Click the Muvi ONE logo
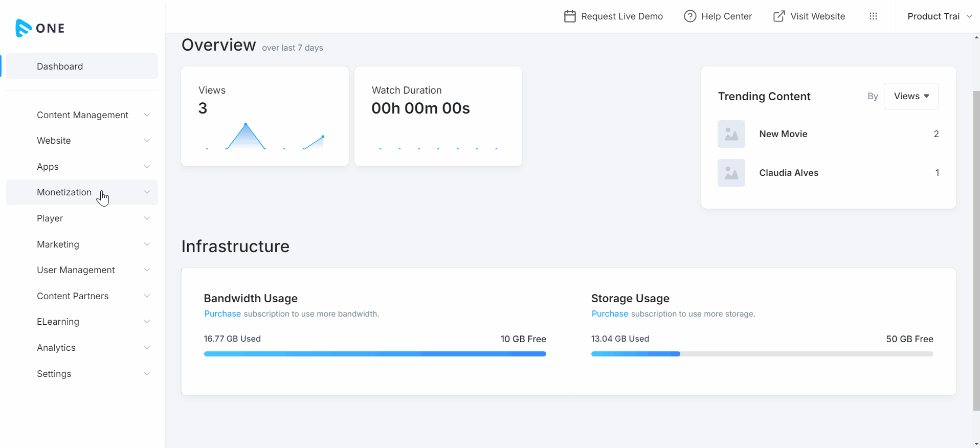980x448 pixels. click(x=40, y=28)
